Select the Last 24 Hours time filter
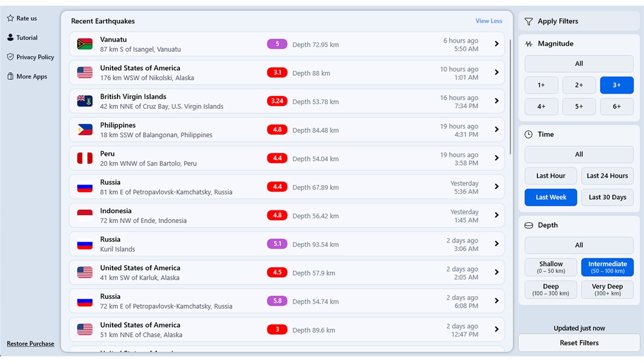The image size is (644, 362). point(608,176)
